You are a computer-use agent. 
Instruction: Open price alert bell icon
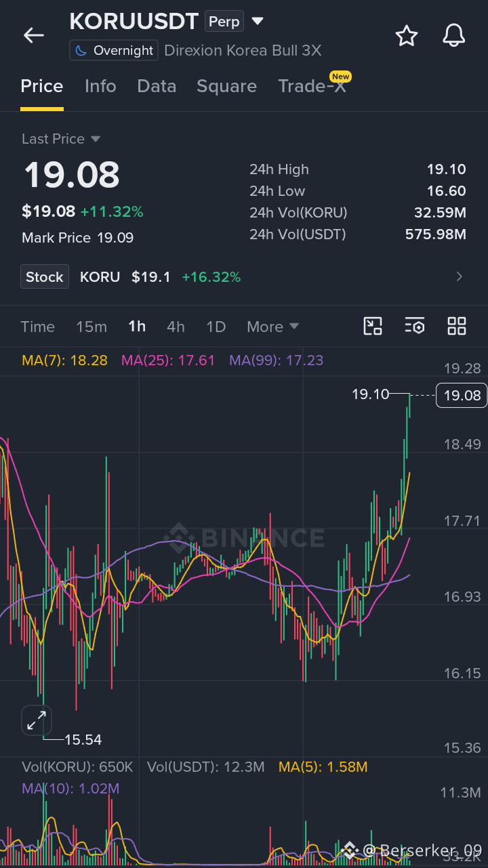coord(453,35)
